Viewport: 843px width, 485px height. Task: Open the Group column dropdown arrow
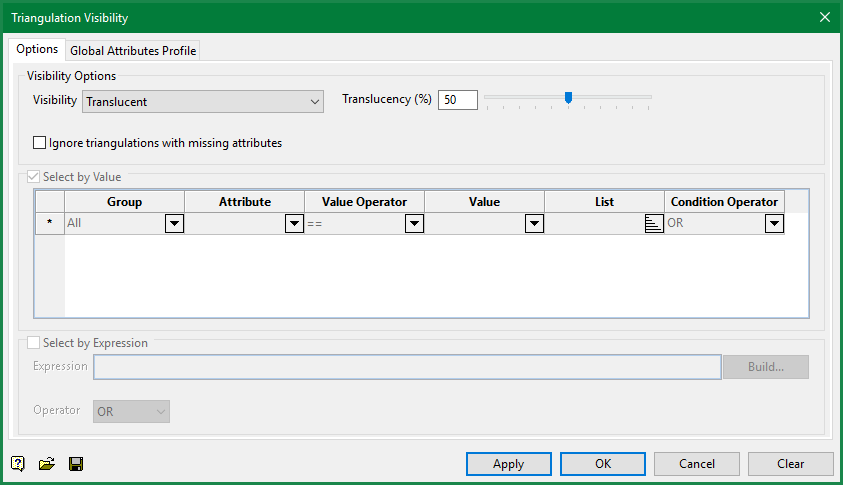pyautogui.click(x=174, y=224)
